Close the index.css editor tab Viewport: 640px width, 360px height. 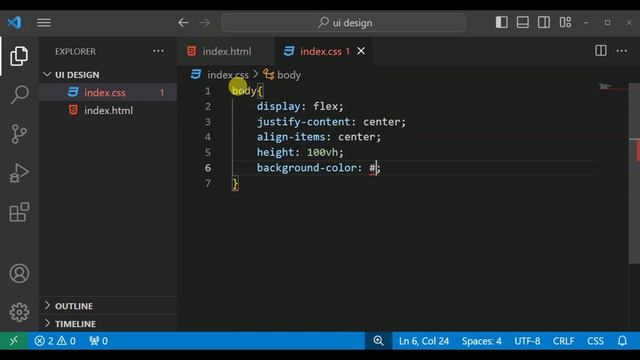coord(361,51)
